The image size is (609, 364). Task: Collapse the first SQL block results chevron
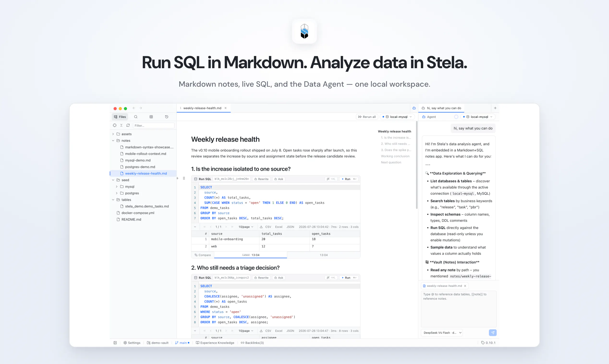pos(195,227)
